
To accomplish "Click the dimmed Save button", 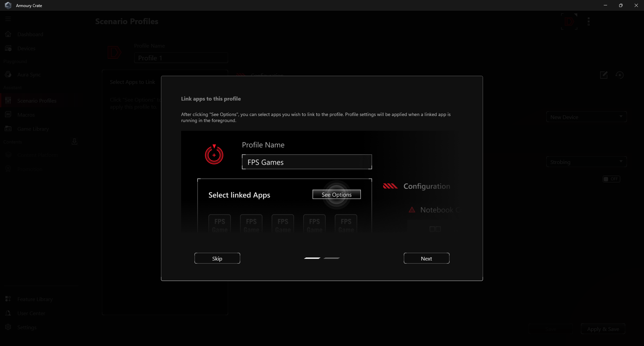I will (551, 329).
